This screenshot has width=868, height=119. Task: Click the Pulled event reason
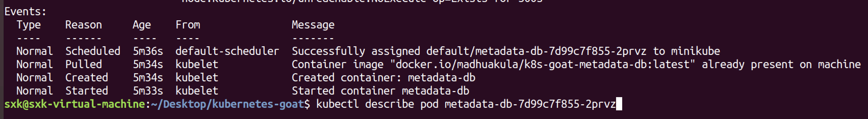[x=84, y=64]
